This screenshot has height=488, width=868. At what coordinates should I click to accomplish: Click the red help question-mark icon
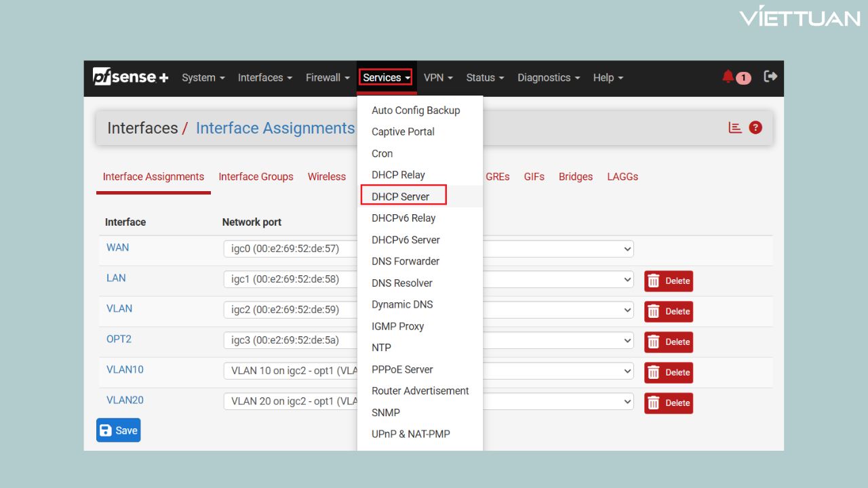(x=755, y=127)
